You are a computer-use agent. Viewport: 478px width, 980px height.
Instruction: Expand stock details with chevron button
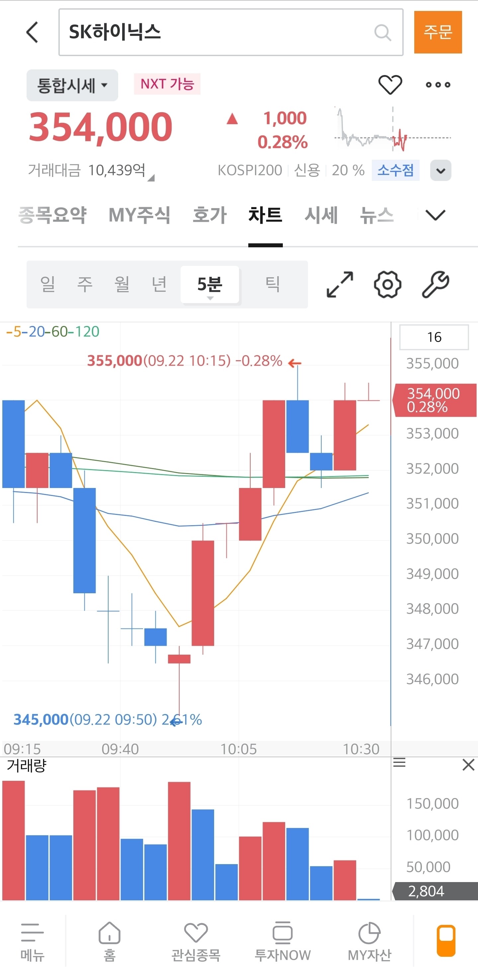click(x=440, y=170)
